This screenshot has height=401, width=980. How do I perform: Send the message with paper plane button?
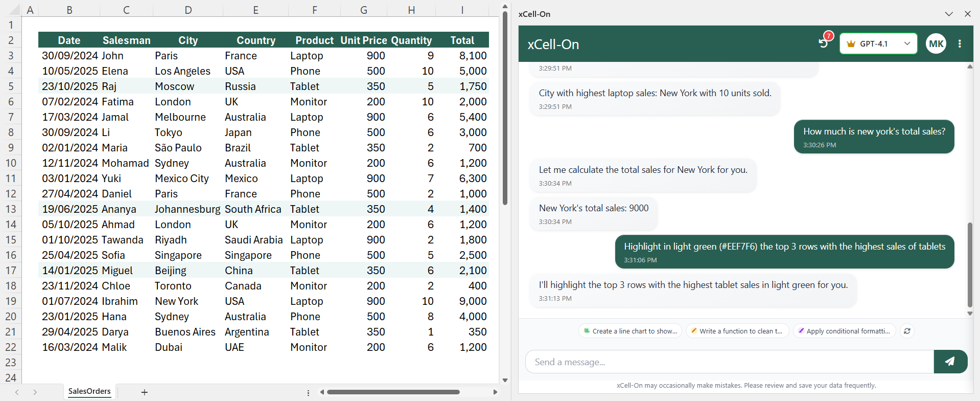coord(950,362)
